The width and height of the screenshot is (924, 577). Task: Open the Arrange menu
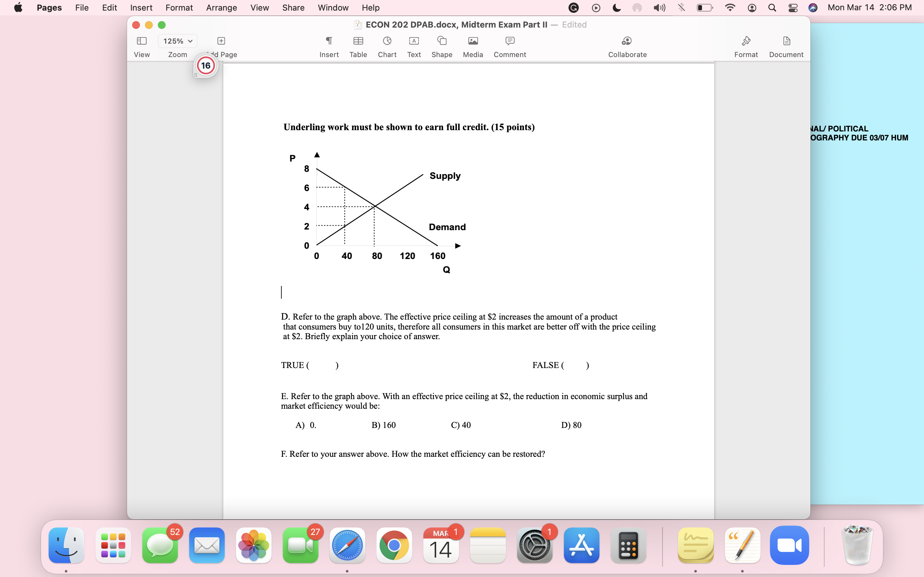pyautogui.click(x=221, y=8)
